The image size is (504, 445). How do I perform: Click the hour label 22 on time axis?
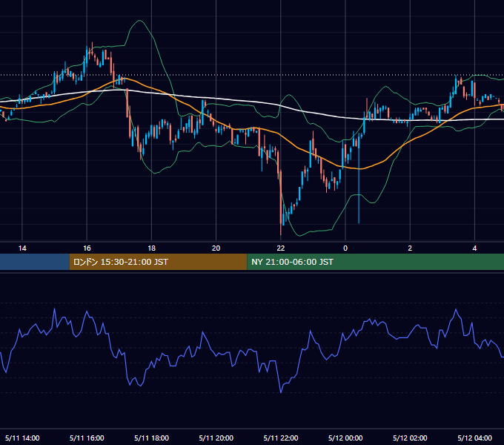[x=281, y=248]
